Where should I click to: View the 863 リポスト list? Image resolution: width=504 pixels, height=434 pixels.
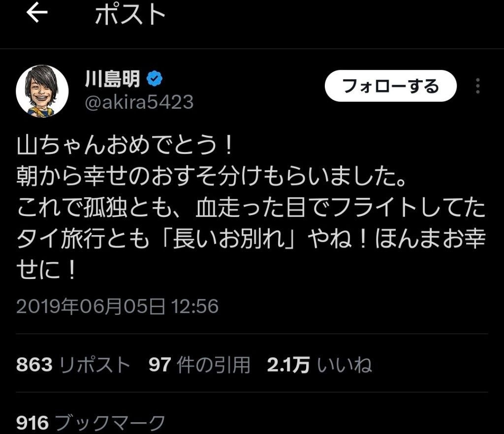coord(73,365)
